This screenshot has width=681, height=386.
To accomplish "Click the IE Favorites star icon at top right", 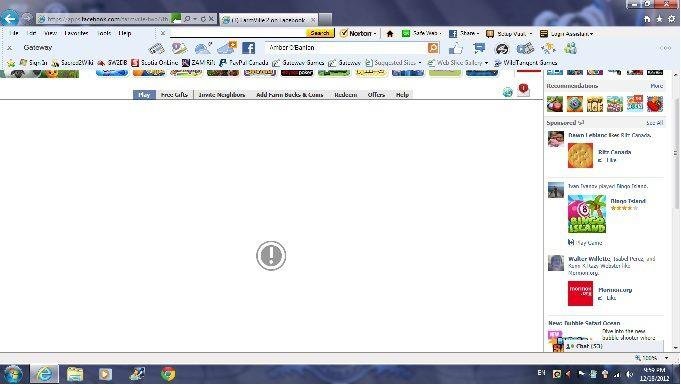I will 659,19.
